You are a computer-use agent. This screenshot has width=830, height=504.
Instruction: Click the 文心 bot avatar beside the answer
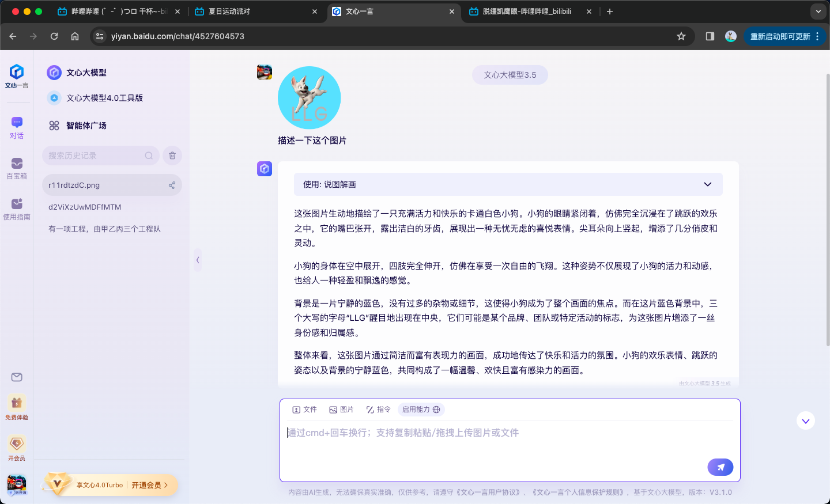265,169
